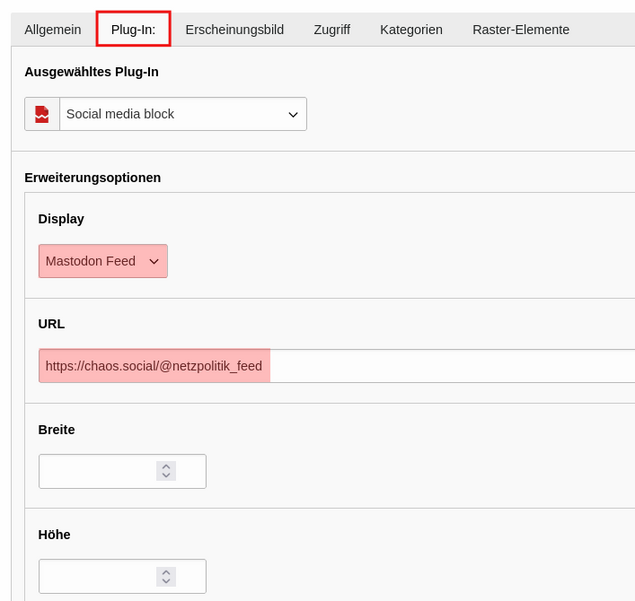Decrease the Breite value with down arrow
The width and height of the screenshot is (635, 601).
pos(166,476)
